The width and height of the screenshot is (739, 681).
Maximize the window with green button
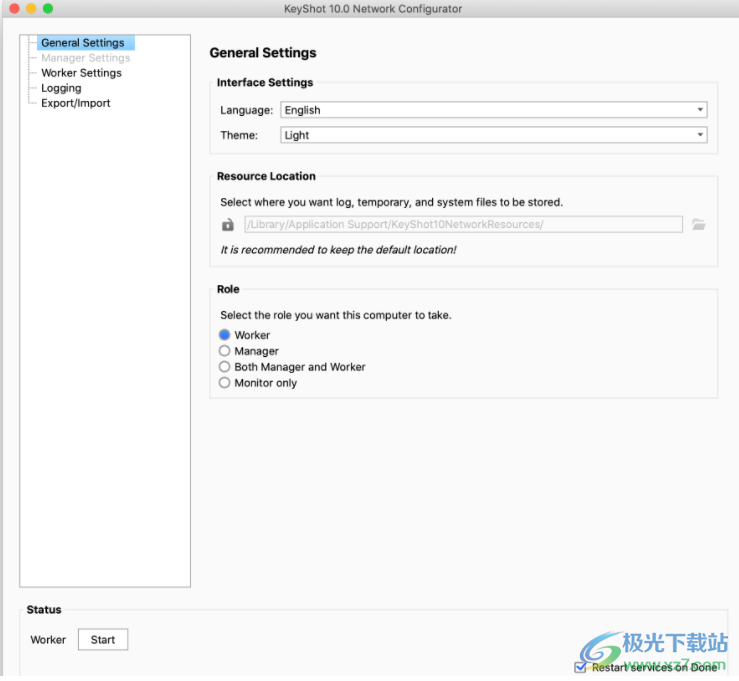[48, 8]
